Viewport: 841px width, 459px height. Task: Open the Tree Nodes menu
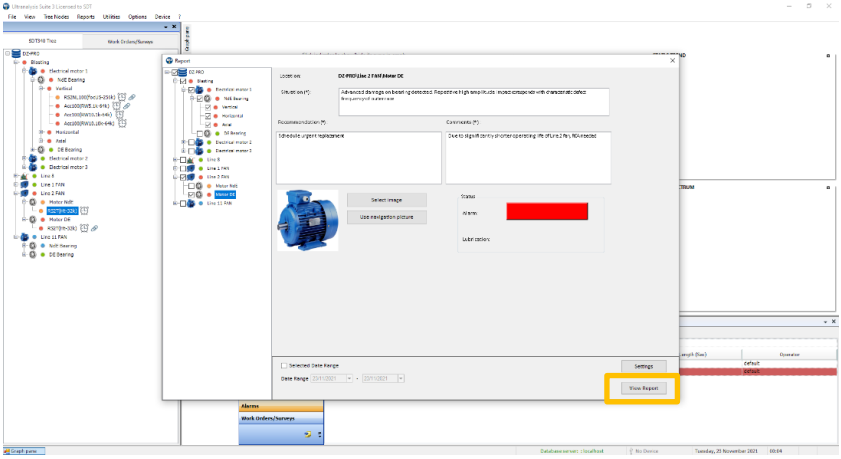tap(52, 17)
